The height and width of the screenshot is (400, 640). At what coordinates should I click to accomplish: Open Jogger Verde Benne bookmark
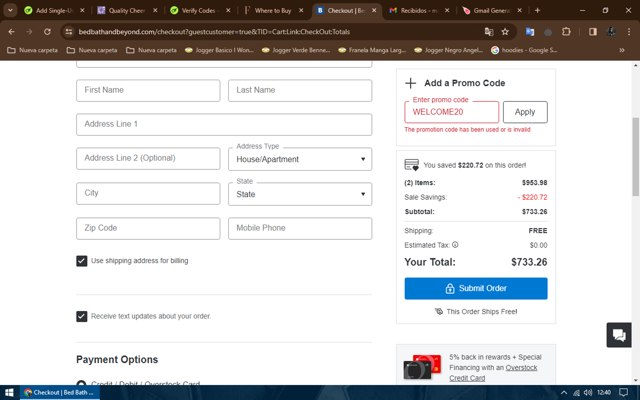pos(296,50)
